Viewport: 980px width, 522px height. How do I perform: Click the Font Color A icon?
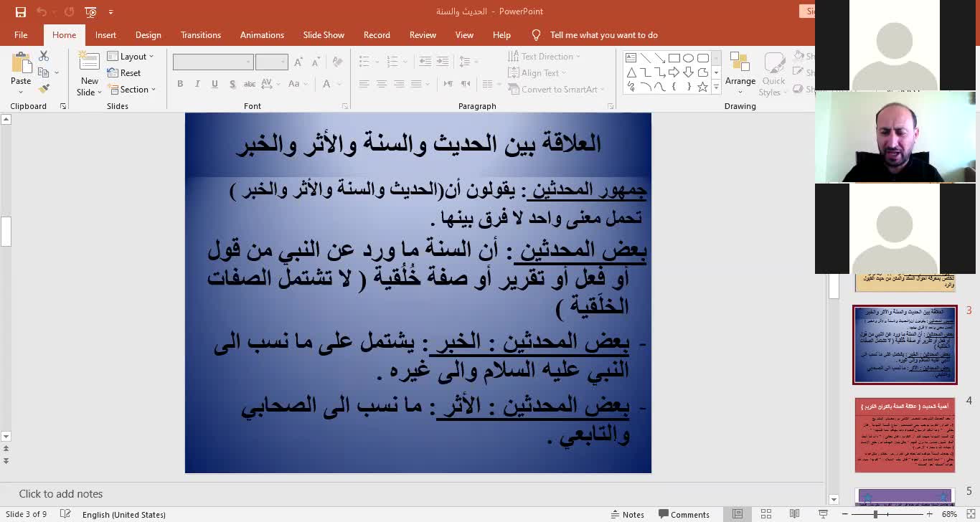tap(326, 84)
